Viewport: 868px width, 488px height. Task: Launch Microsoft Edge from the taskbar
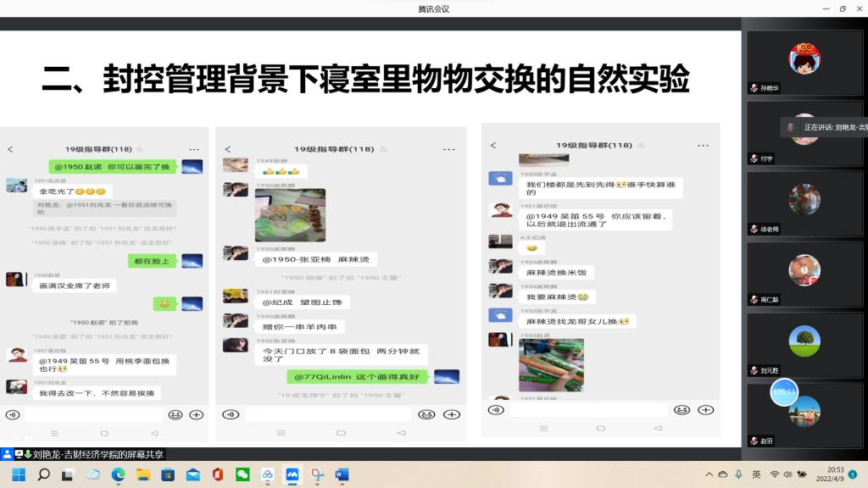119,474
